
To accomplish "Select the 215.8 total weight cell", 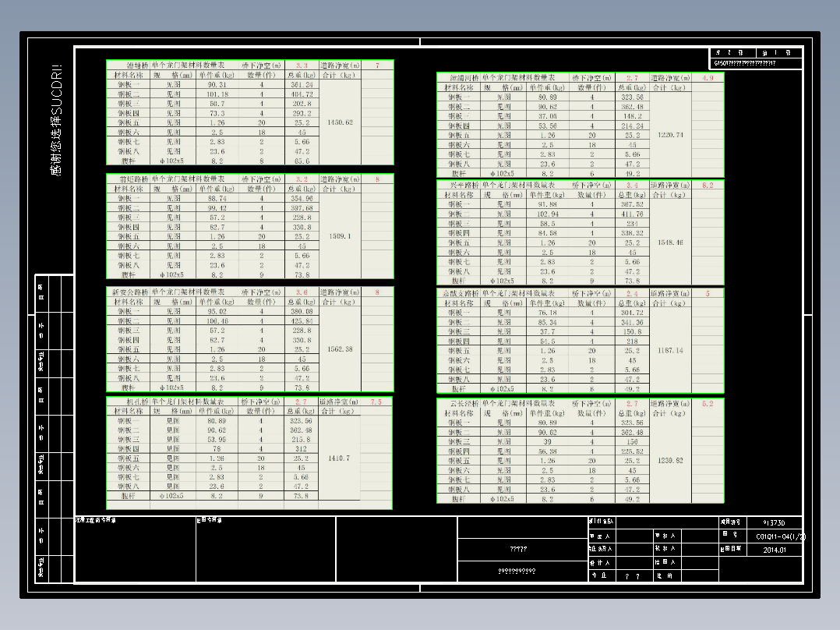I will click(301, 440).
